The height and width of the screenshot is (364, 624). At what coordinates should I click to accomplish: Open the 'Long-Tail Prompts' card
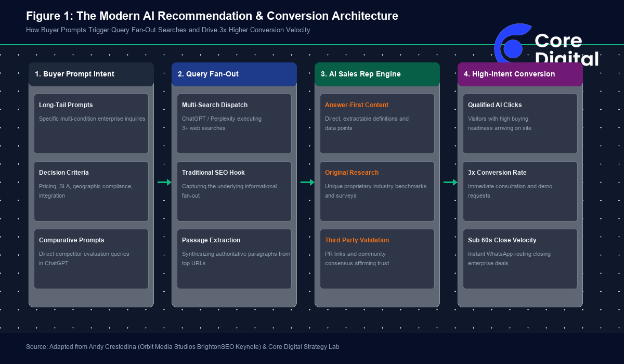(91, 124)
